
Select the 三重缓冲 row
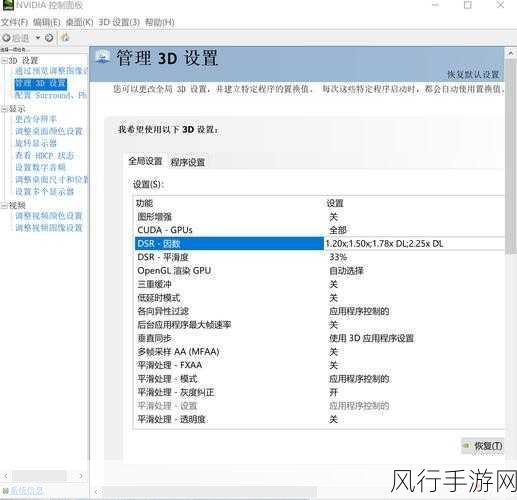(319, 284)
